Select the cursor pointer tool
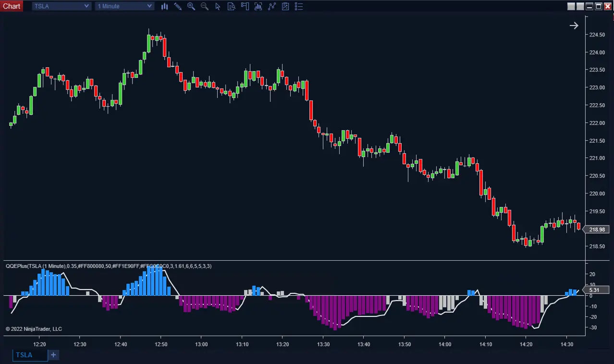 click(x=218, y=6)
